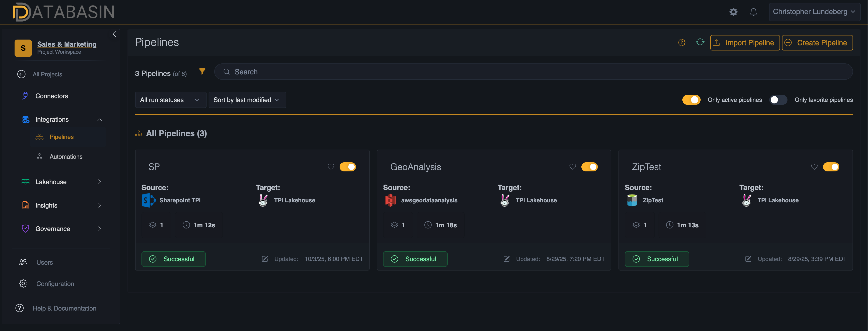
Task: Open the Sort by last modified dropdown
Action: point(247,100)
